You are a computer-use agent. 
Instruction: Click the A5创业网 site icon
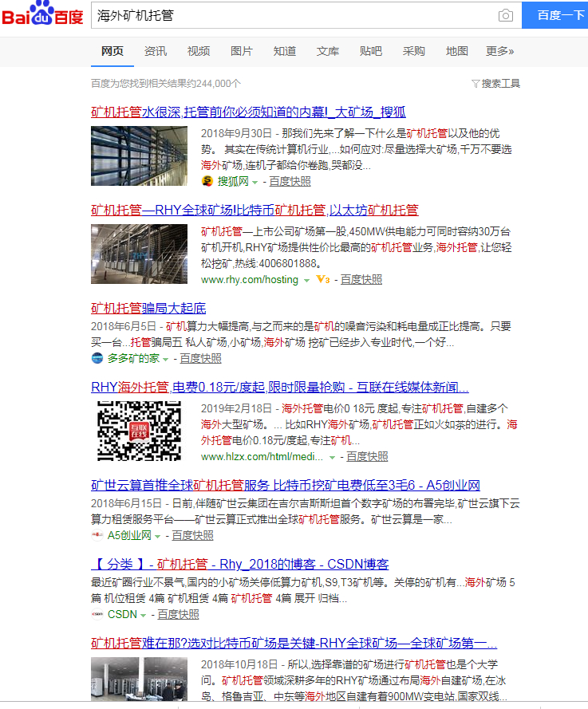pos(97,535)
